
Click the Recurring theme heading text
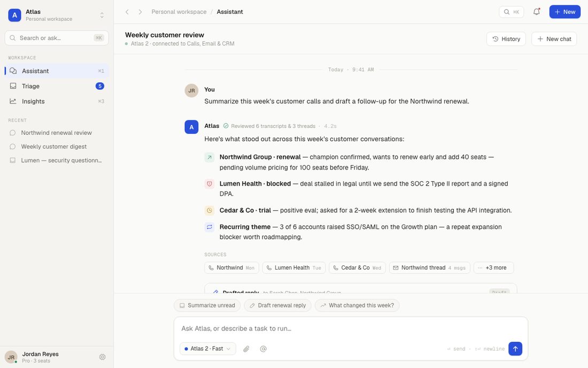click(245, 227)
